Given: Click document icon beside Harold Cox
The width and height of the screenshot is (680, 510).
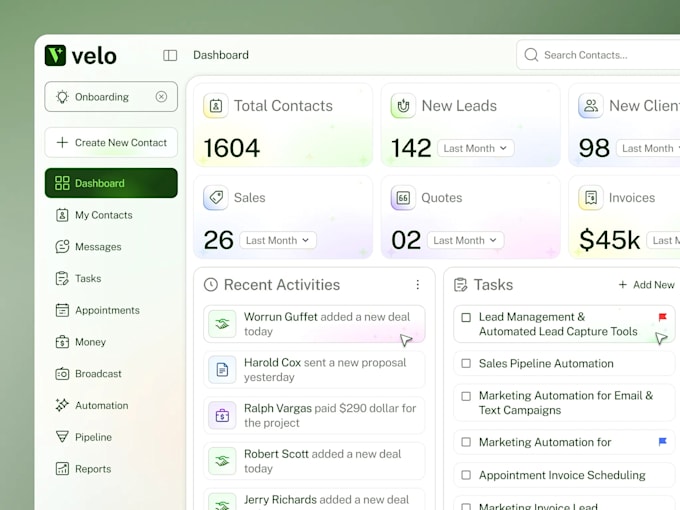Looking at the screenshot, I should 222,370.
